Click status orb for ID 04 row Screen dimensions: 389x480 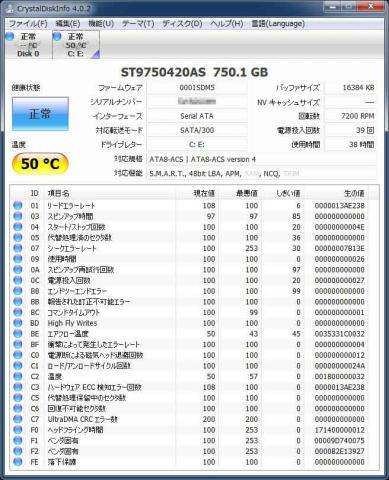click(18, 227)
